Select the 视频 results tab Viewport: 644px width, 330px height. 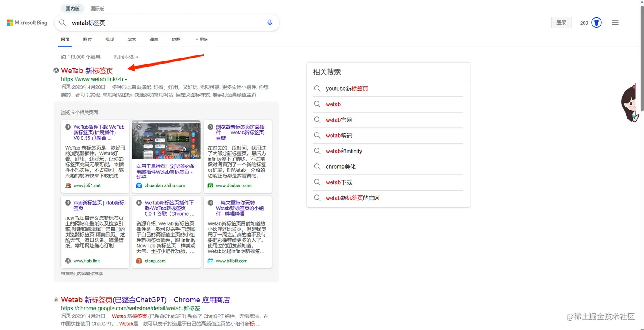pyautogui.click(x=109, y=39)
